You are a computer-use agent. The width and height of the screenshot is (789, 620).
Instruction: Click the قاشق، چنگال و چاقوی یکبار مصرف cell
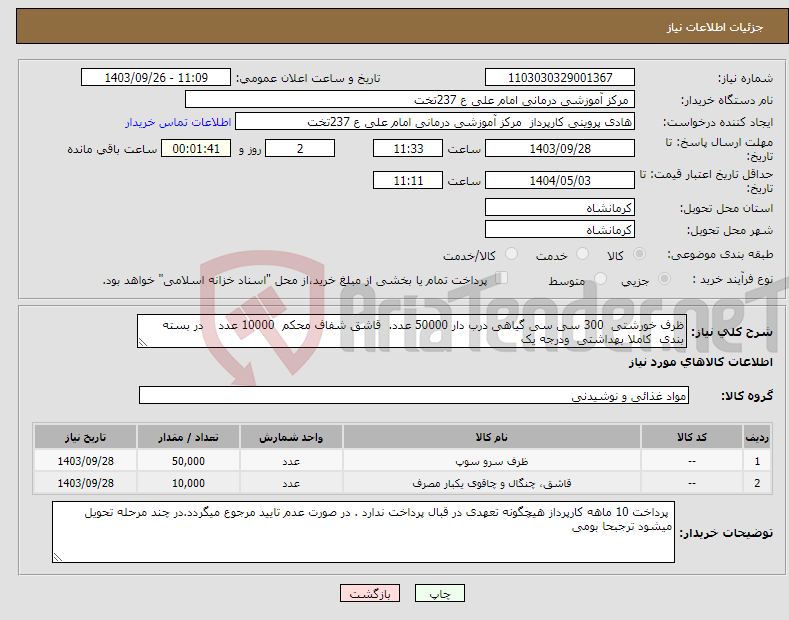click(492, 483)
